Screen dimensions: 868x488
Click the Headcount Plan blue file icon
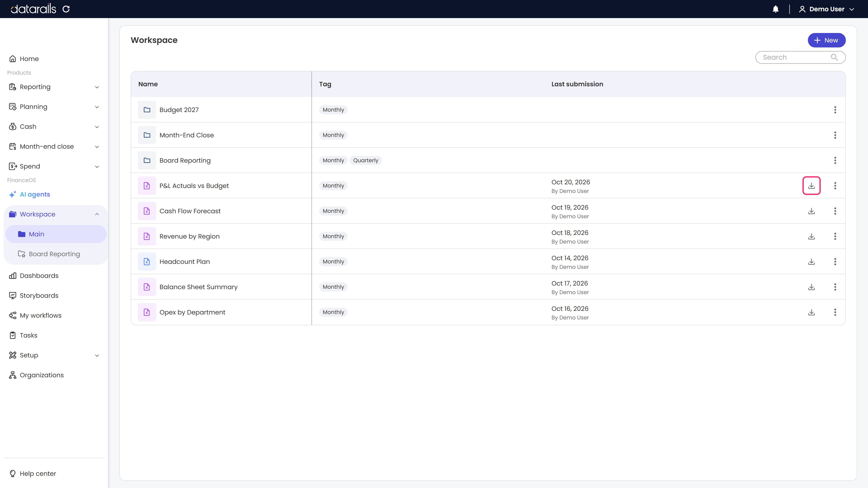[147, 261]
